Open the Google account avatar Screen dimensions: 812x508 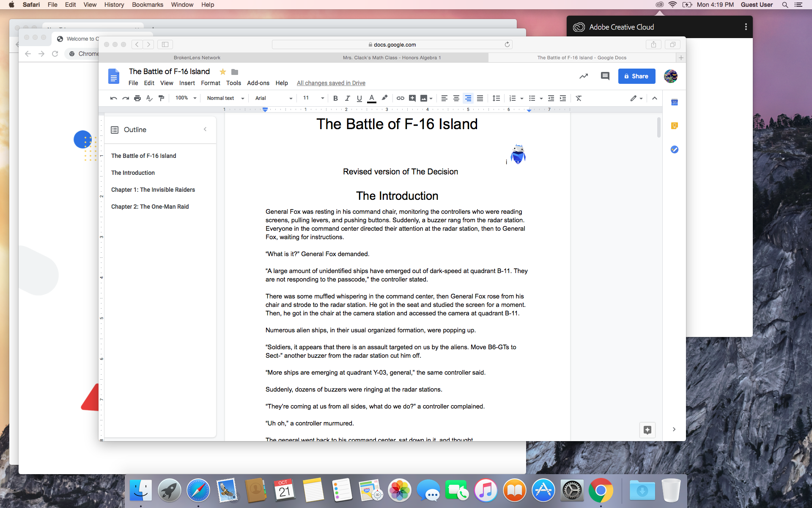pyautogui.click(x=671, y=76)
